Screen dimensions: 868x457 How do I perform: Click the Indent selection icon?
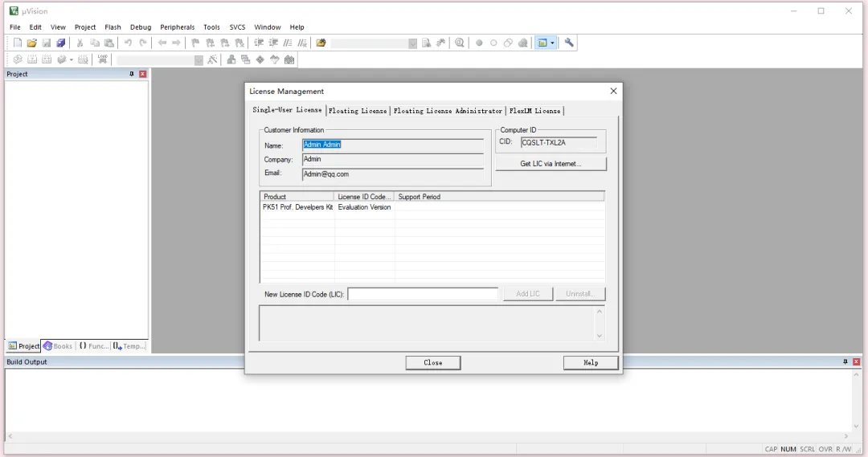(259, 43)
